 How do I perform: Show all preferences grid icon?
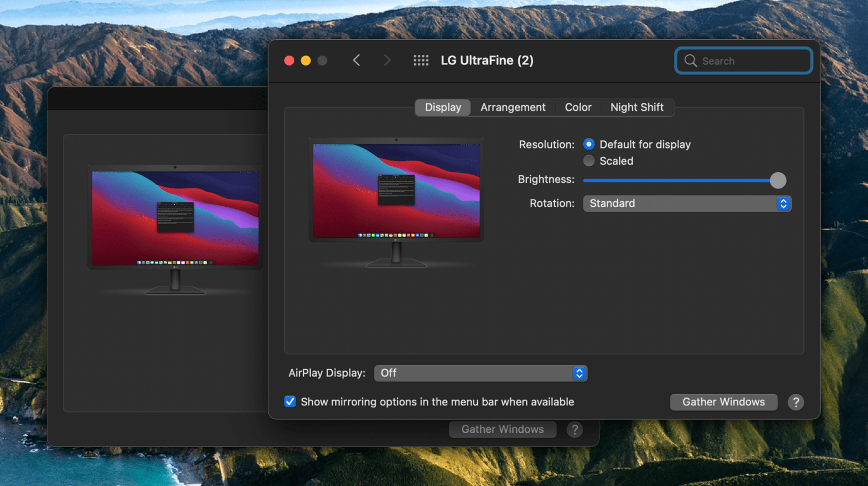coord(421,60)
